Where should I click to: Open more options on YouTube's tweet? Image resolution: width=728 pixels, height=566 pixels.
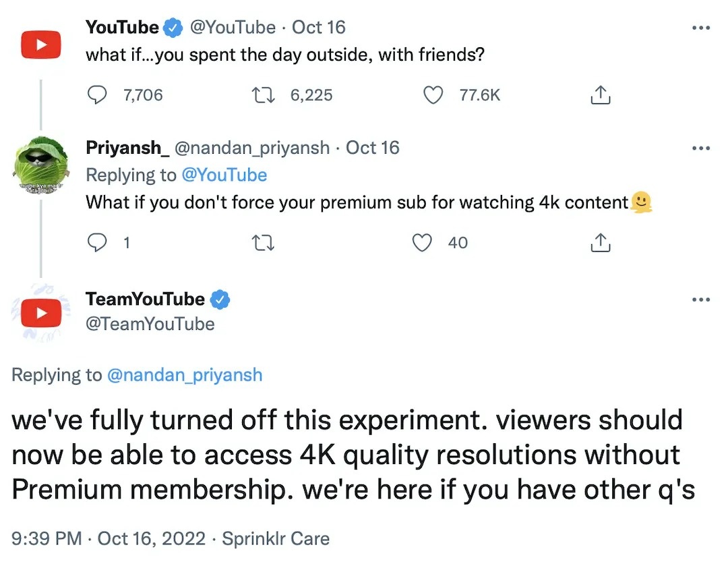pos(701,28)
